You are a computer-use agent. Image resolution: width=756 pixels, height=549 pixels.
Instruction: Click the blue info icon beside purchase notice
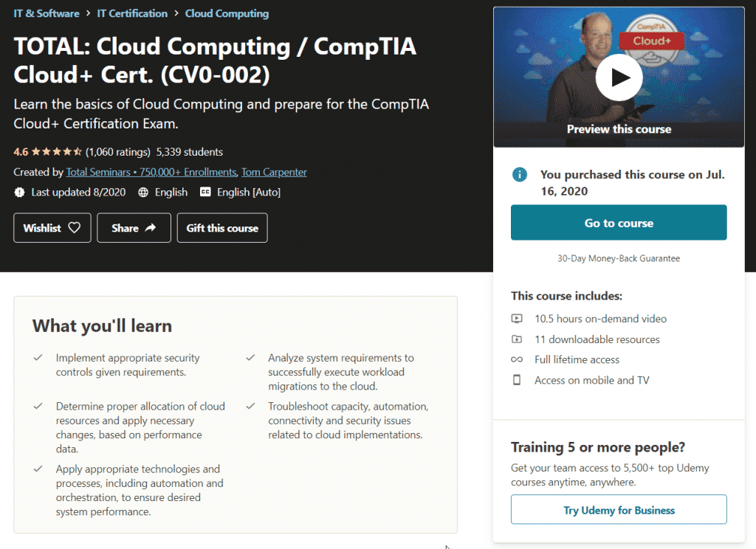tap(520, 174)
